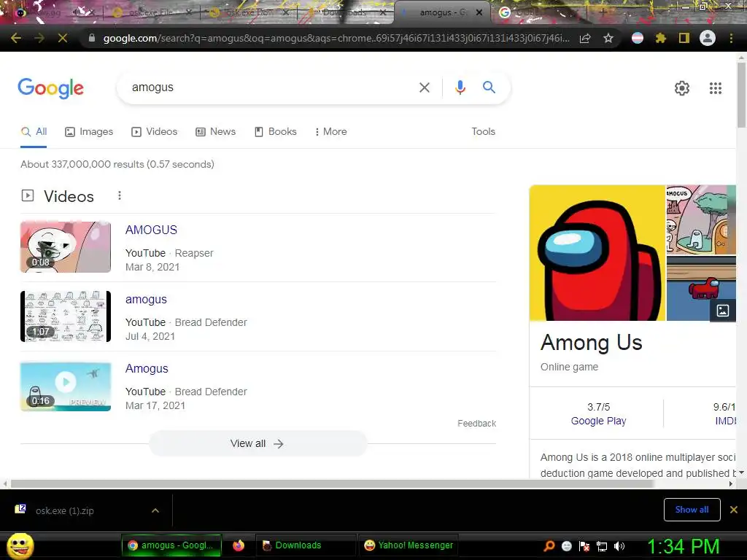
Task: Open the Google apps grid
Action: [716, 88]
